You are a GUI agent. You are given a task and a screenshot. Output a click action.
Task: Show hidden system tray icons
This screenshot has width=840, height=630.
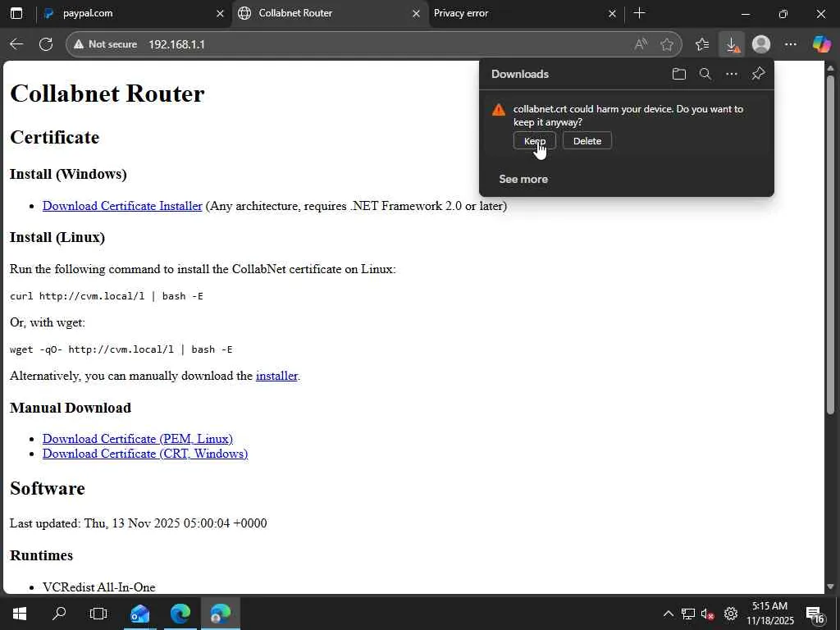[x=668, y=614]
